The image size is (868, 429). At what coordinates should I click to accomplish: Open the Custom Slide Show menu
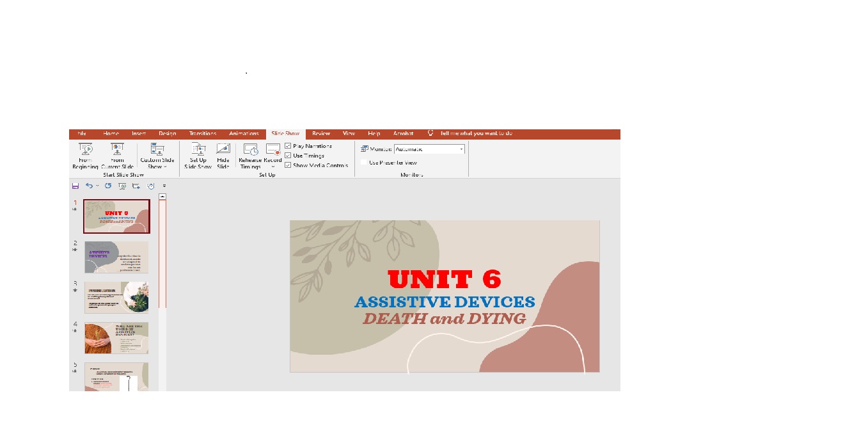(157, 156)
